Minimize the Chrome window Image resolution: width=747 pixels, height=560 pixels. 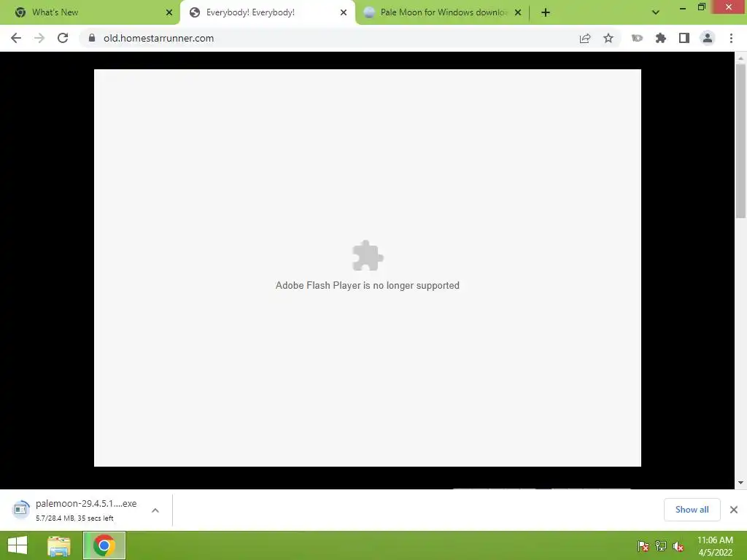tap(683, 7)
